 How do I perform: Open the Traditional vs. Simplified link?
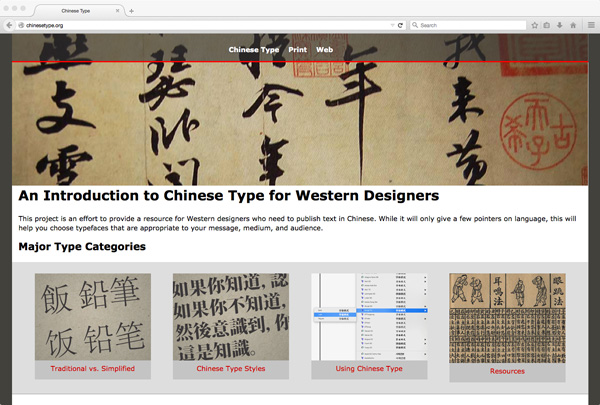click(92, 369)
